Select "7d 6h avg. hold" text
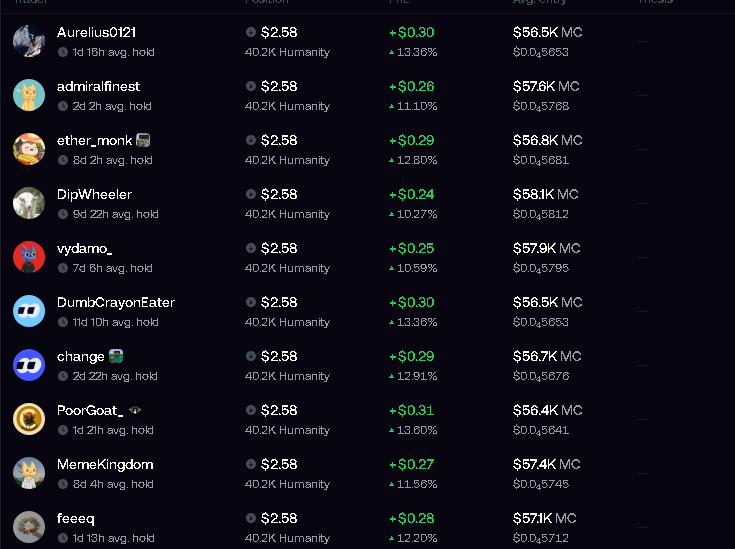Image resolution: width=735 pixels, height=549 pixels. tap(112, 268)
